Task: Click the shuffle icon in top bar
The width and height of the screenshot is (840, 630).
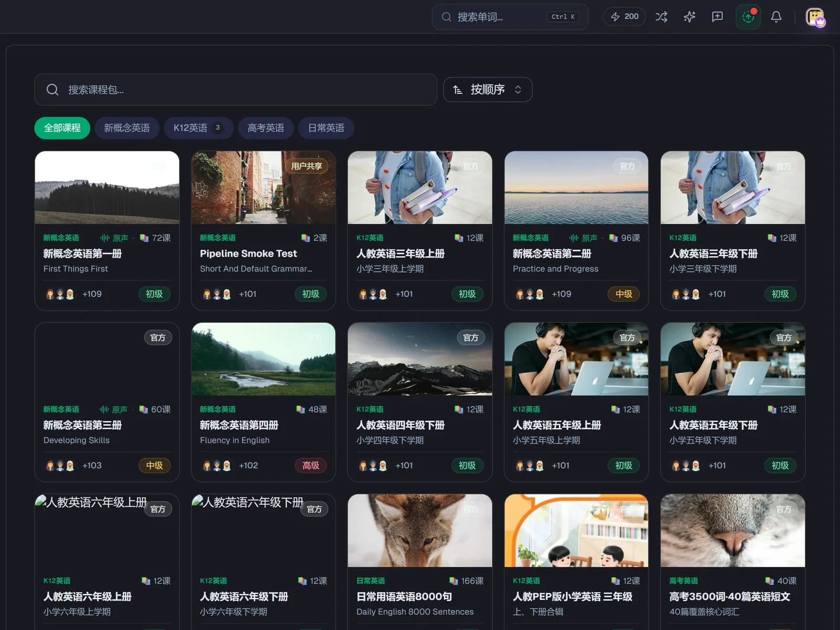Action: click(661, 17)
